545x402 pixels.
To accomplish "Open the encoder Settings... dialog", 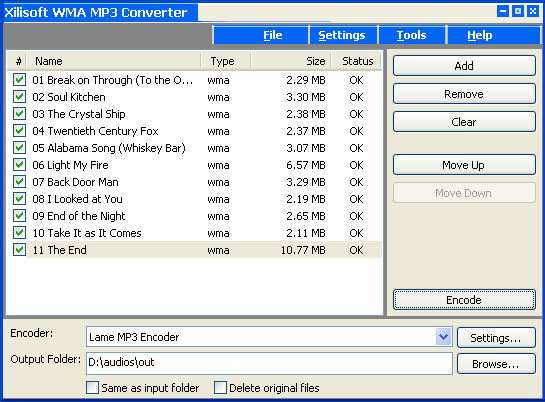I will (x=496, y=338).
